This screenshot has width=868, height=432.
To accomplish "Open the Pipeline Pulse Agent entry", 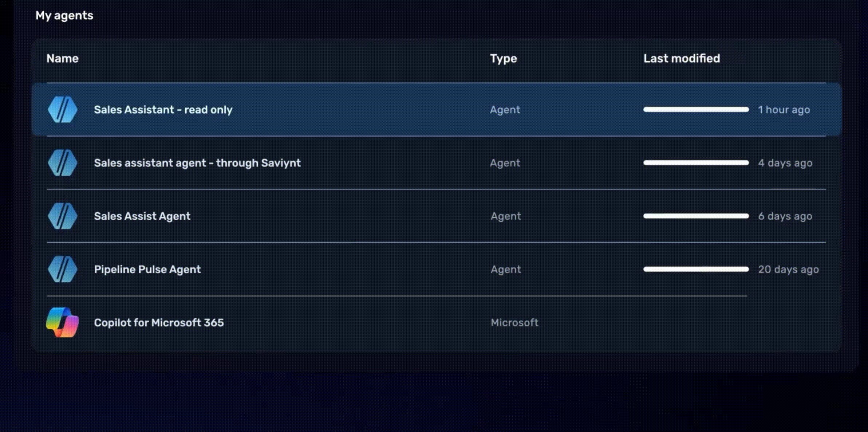I will 147,269.
